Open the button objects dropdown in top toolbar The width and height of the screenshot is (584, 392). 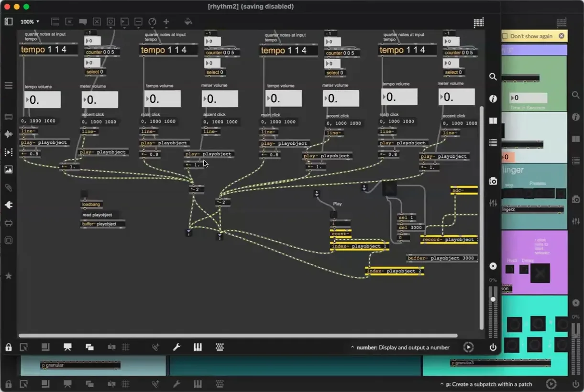click(110, 22)
